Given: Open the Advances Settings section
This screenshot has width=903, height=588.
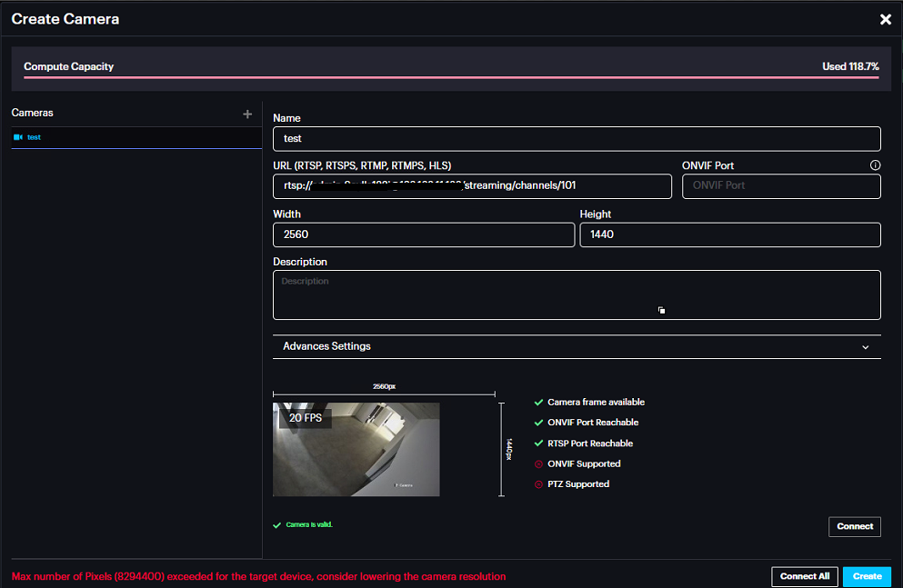Looking at the screenshot, I should (327, 346).
